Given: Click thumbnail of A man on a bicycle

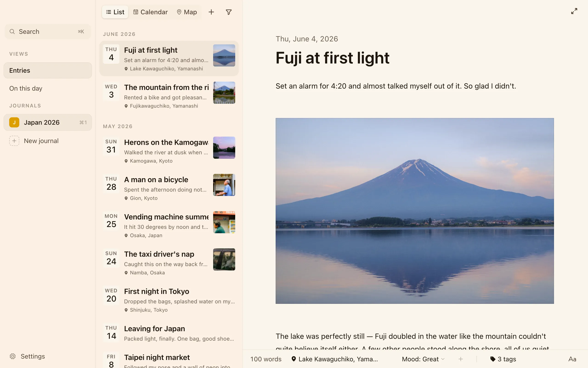Looking at the screenshot, I should click(224, 185).
